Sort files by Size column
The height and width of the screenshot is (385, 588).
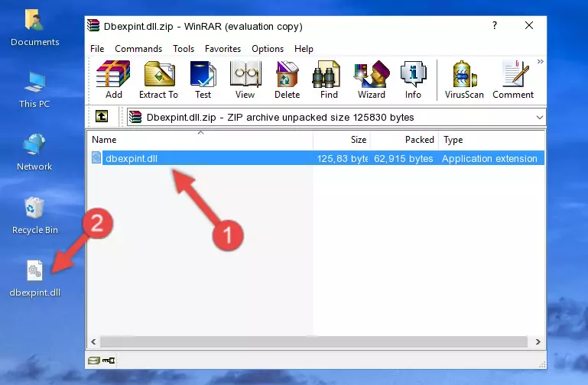pyautogui.click(x=342, y=140)
